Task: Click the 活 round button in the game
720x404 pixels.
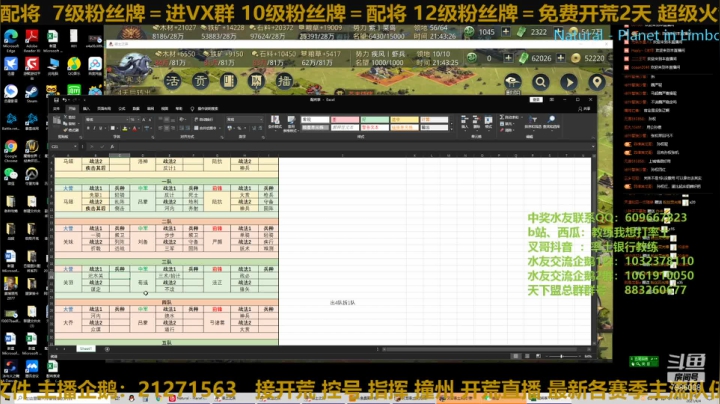Action: coord(173,82)
